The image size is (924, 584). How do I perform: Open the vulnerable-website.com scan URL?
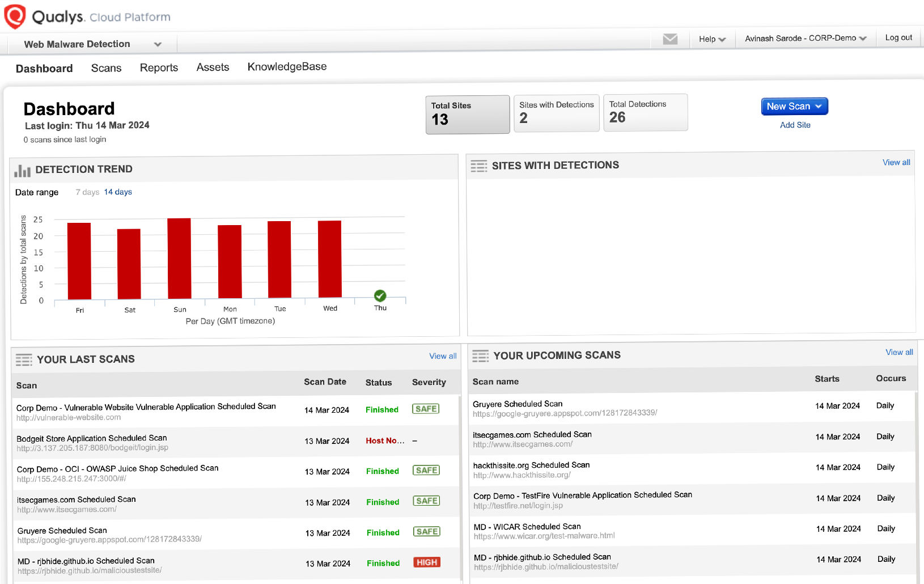(x=69, y=418)
